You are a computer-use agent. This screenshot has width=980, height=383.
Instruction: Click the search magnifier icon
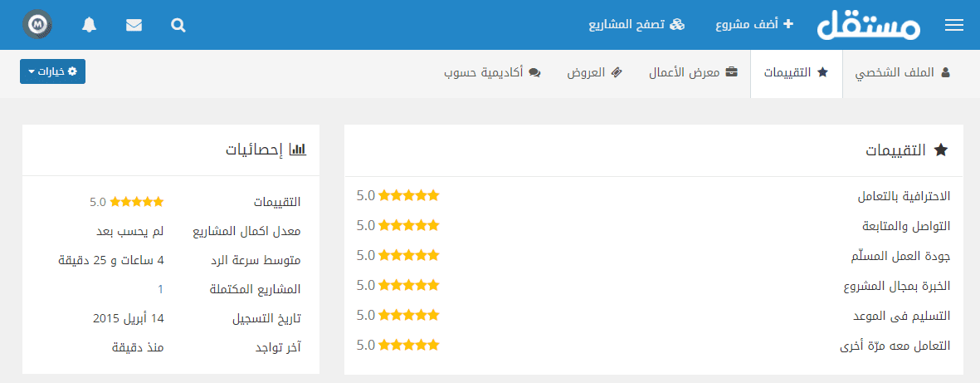[x=178, y=25]
